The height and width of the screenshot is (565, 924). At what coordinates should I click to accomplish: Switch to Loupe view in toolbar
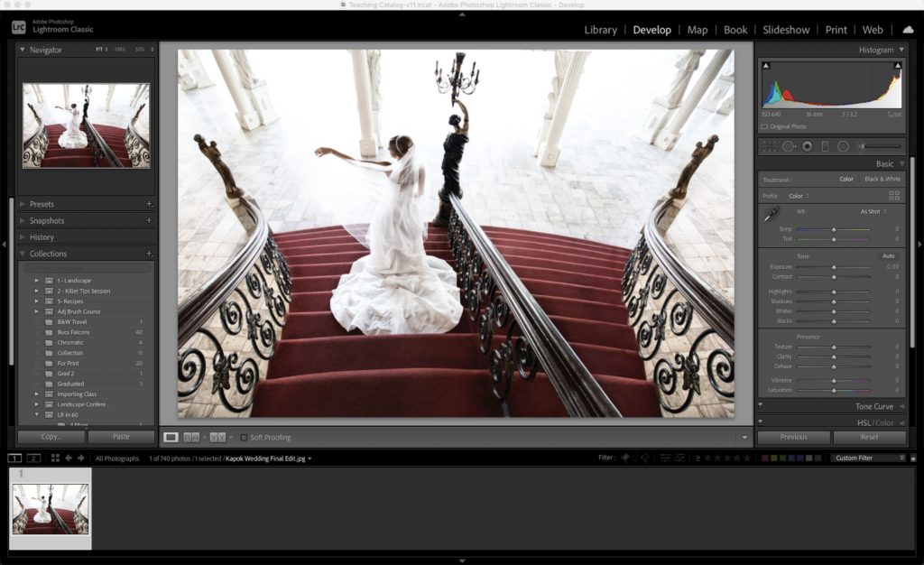(171, 438)
